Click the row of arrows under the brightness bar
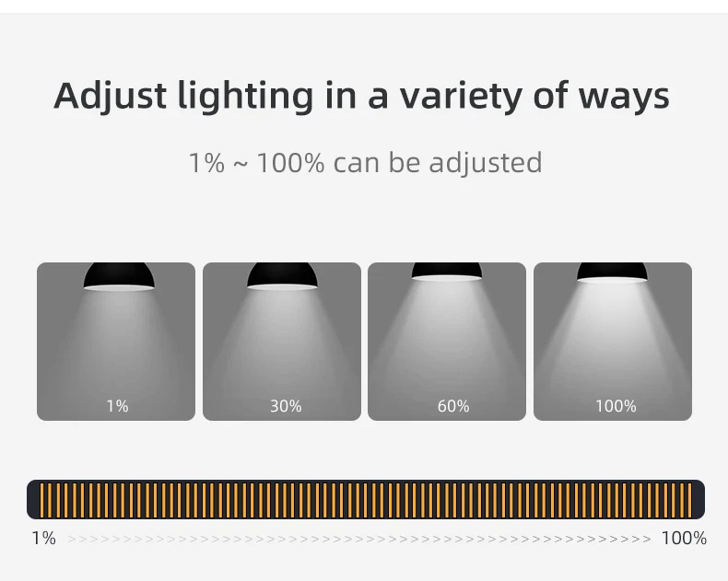 (x=359, y=539)
